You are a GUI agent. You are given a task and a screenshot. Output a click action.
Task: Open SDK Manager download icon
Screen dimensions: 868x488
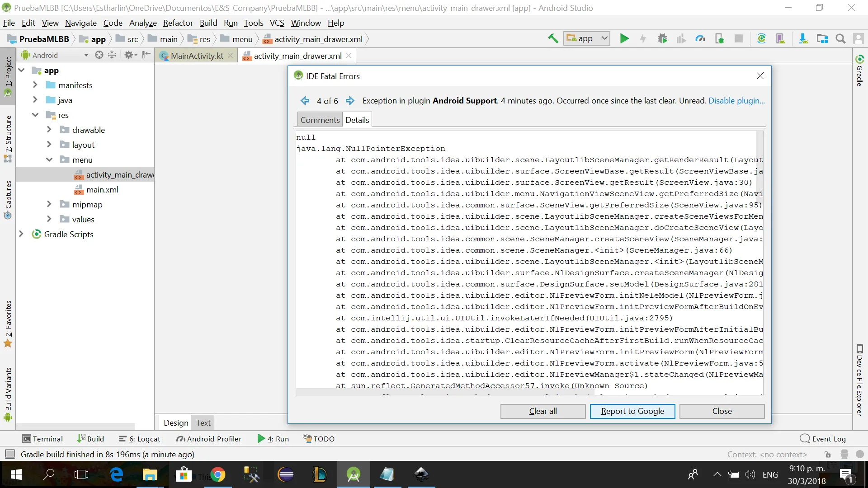[803, 39]
